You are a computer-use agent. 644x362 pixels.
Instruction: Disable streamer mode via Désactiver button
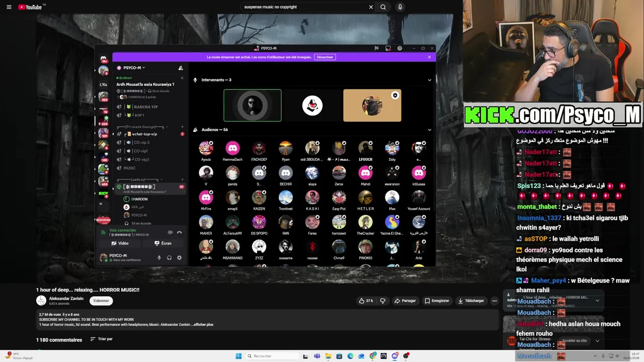325,57
